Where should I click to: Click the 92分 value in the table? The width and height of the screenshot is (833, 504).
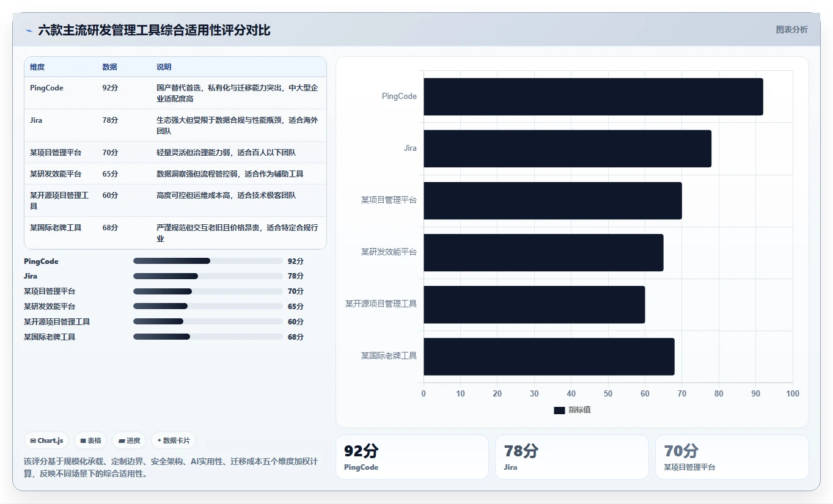click(110, 88)
